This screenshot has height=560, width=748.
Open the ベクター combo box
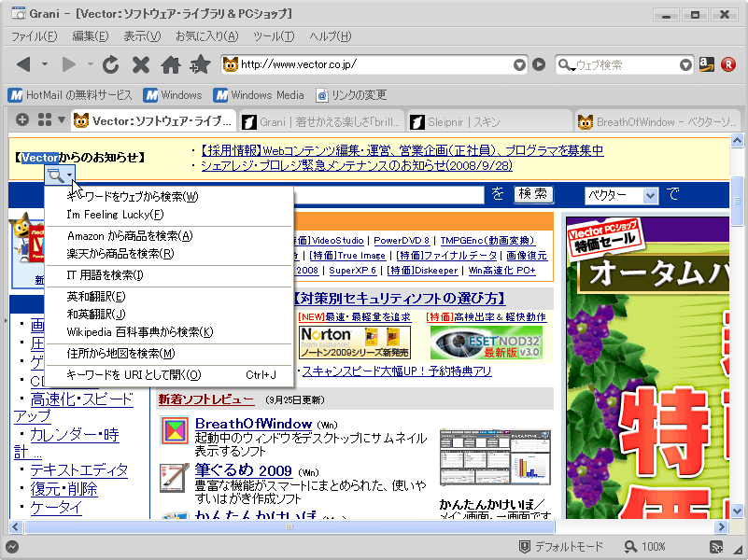(x=622, y=195)
